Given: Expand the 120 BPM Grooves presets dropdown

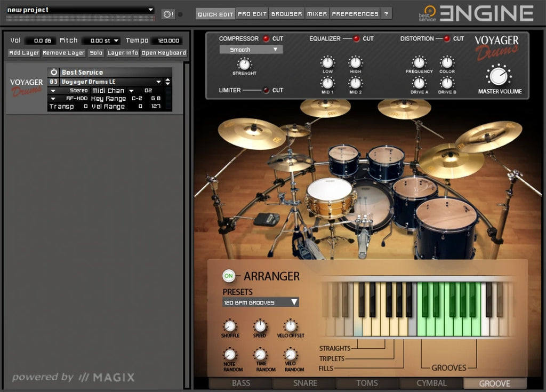Looking at the screenshot, I should coord(260,302).
